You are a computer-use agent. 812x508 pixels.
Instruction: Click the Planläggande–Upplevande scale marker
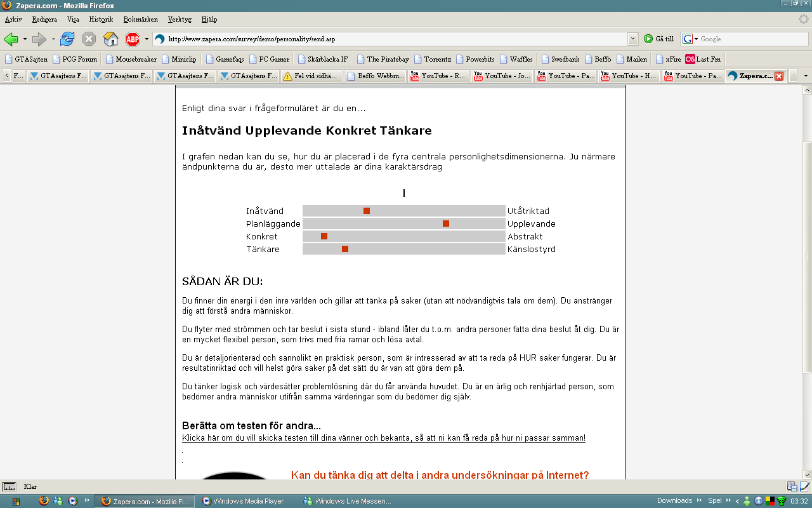pyautogui.click(x=446, y=224)
